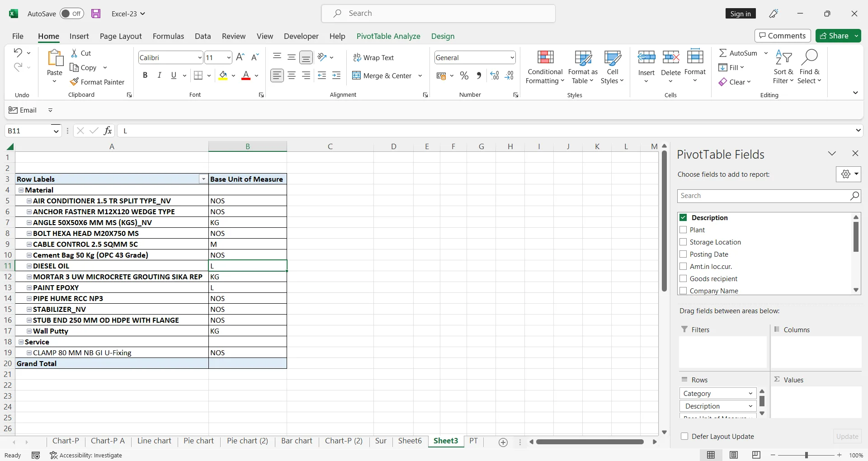Add new sheet with plus icon
Screen dimensions: 868x461
(x=503, y=442)
